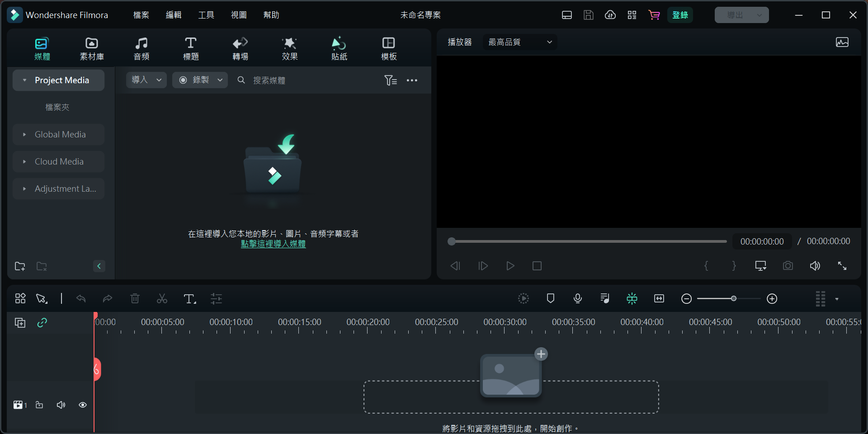Click the timeline text tool
The image size is (868, 434).
[190, 299]
